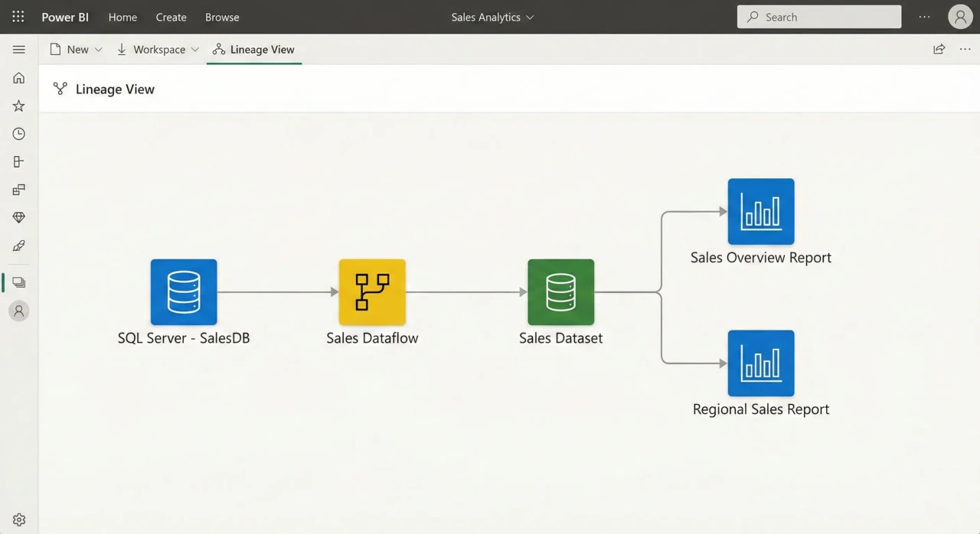
Task: Expand the Sales Analytics workspace dropdown
Action: 492,17
